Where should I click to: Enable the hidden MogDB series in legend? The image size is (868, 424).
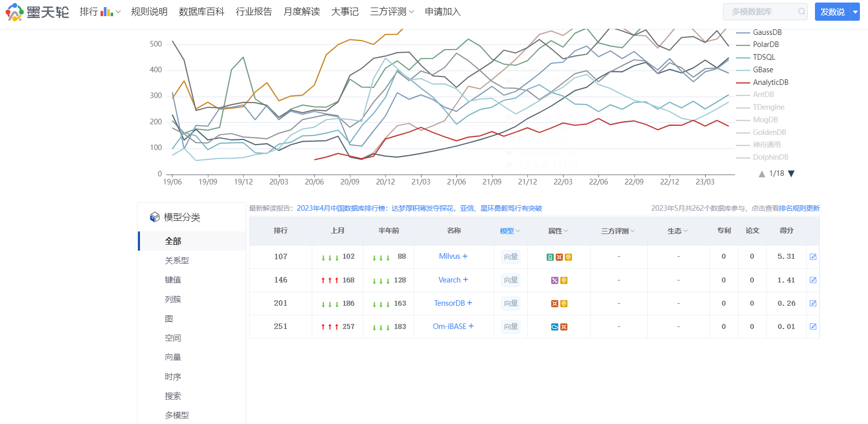(x=757, y=120)
